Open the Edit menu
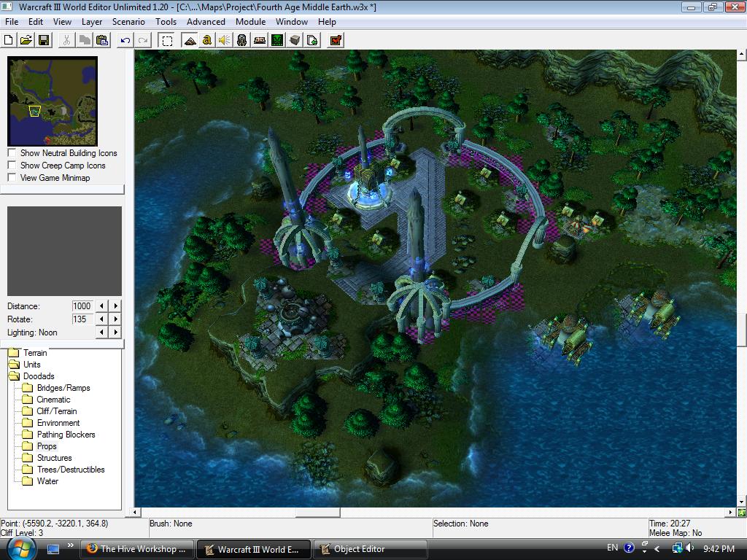Viewport: 747px width, 560px height. (36, 22)
